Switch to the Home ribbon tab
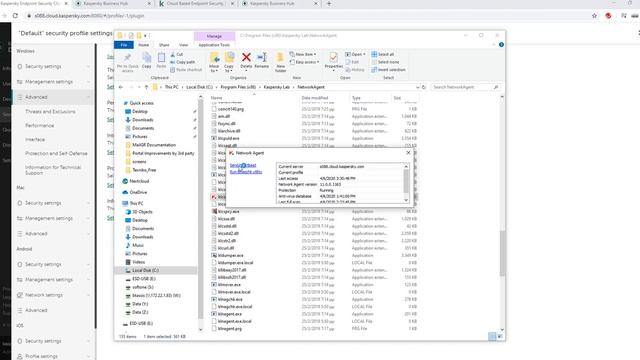The height and width of the screenshot is (360, 640). click(144, 45)
